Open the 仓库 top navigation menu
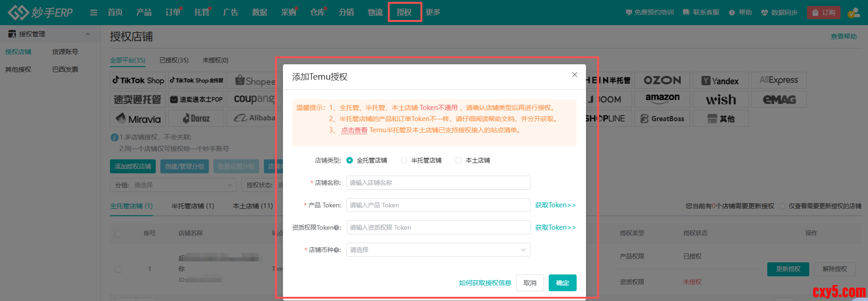Viewport: 868px width, 301px height. click(x=317, y=13)
